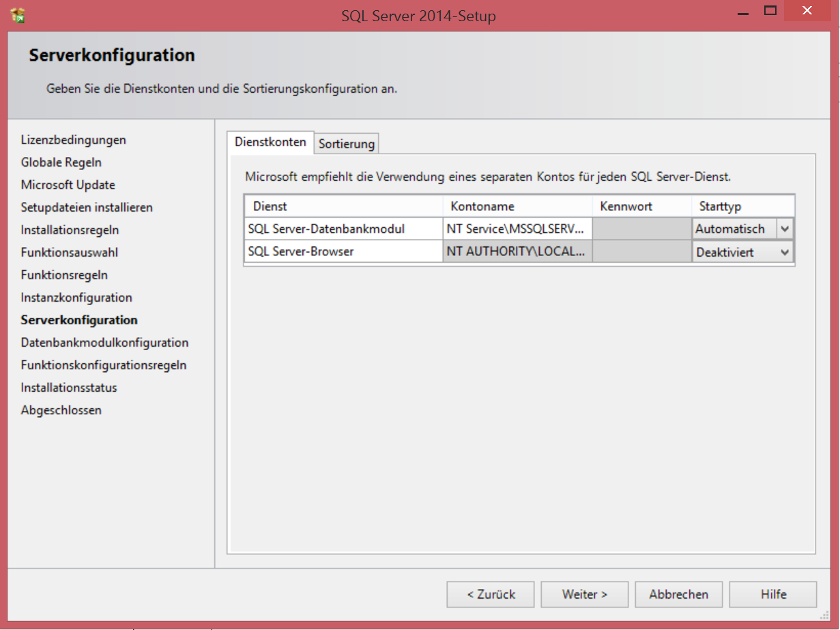
Task: Click the Weiter button
Action: coord(585,595)
